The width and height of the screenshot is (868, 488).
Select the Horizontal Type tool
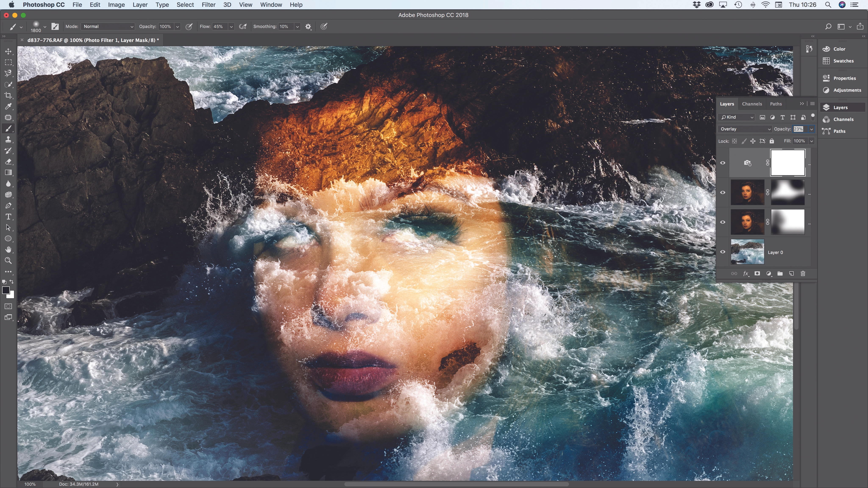tap(8, 216)
